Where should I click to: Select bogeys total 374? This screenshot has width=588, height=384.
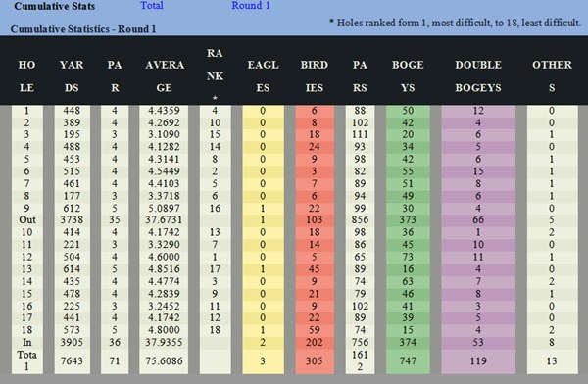tap(408, 343)
